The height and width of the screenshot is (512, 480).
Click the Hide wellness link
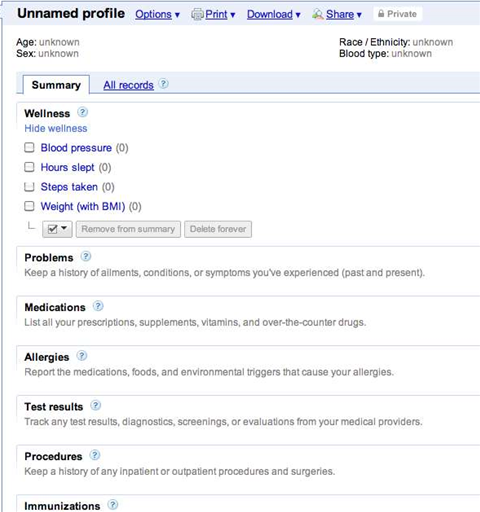coord(56,128)
